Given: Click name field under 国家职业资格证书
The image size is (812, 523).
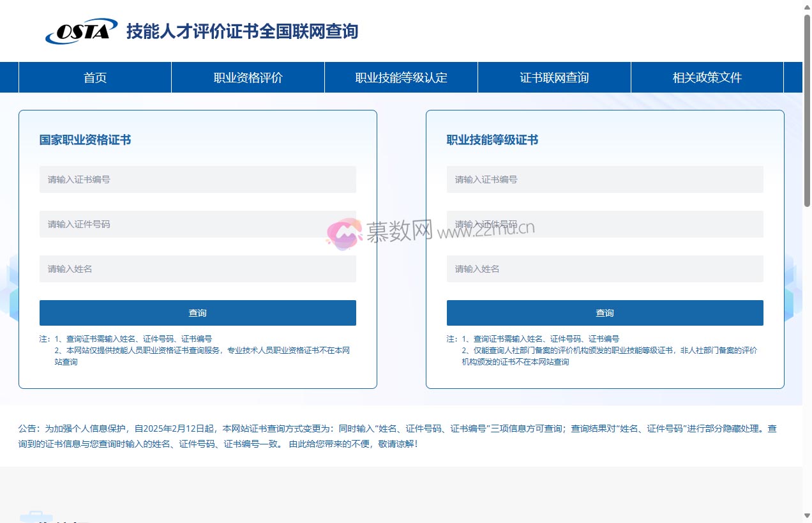Looking at the screenshot, I should (x=198, y=269).
